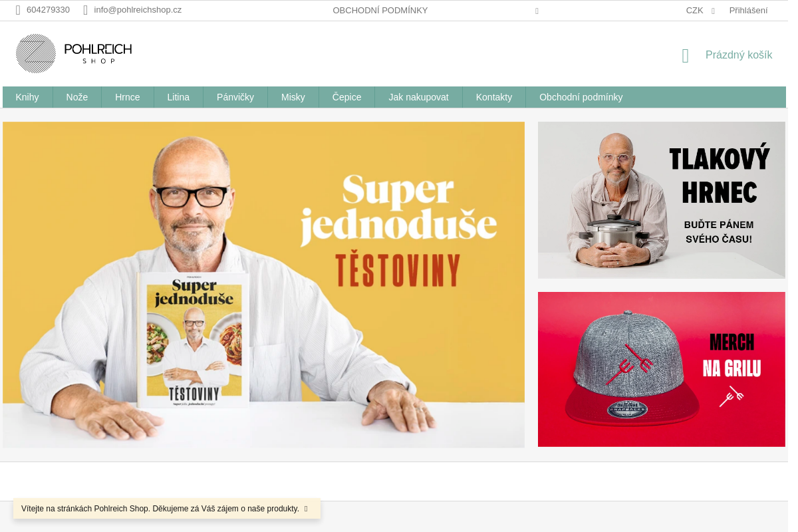Open the Merch na grilu cap banner
The image size is (798, 532).
(662, 369)
